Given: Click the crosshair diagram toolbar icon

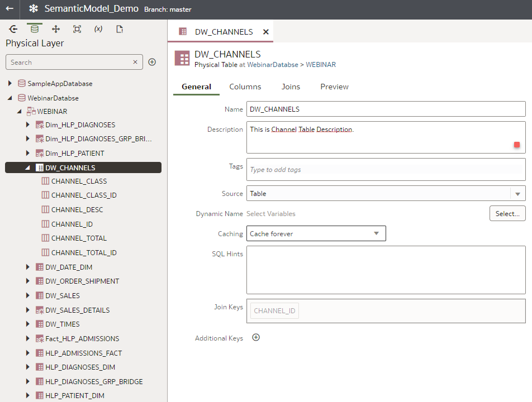Looking at the screenshot, I should [x=55, y=28].
